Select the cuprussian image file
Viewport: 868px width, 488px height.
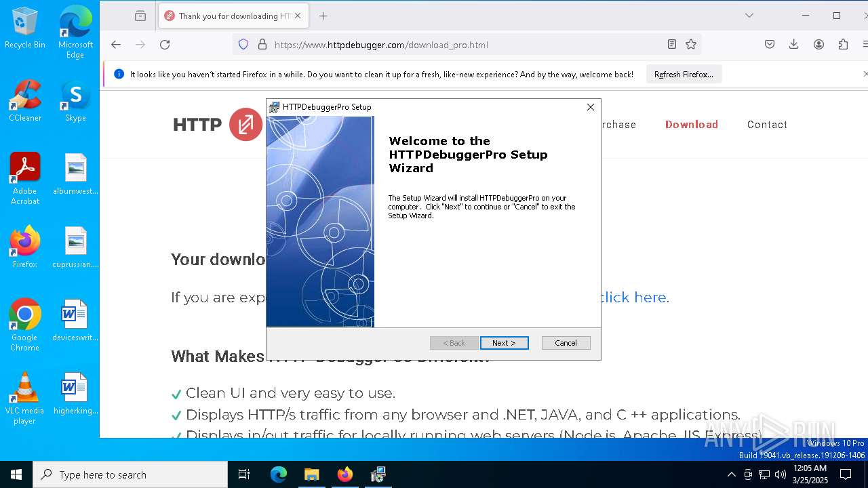[75, 247]
